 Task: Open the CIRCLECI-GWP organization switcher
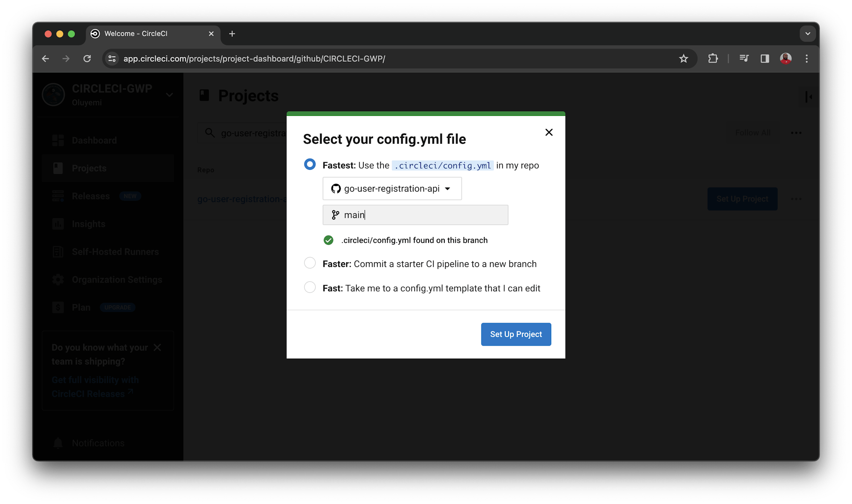[x=170, y=94]
